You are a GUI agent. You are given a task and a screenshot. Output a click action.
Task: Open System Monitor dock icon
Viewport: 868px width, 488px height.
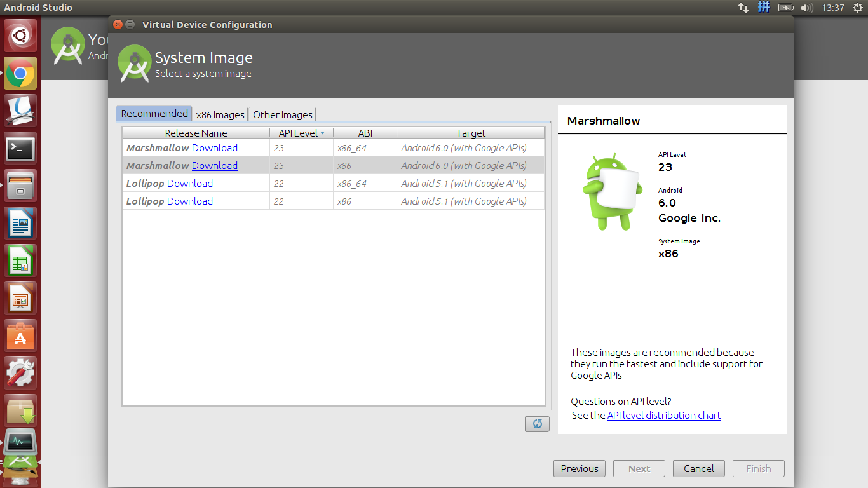point(20,443)
